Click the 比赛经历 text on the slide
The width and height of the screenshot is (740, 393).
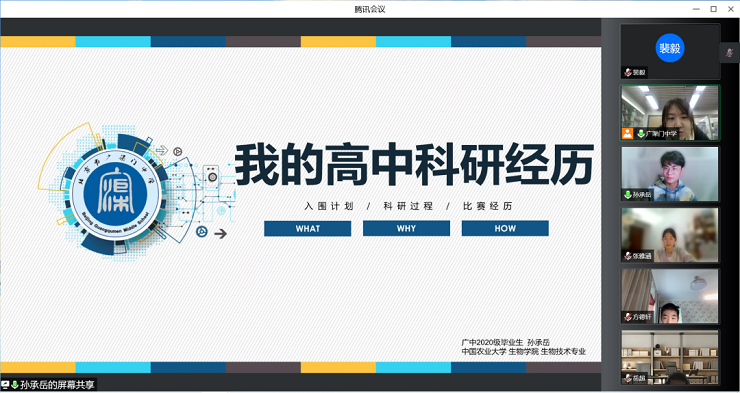tap(487, 206)
